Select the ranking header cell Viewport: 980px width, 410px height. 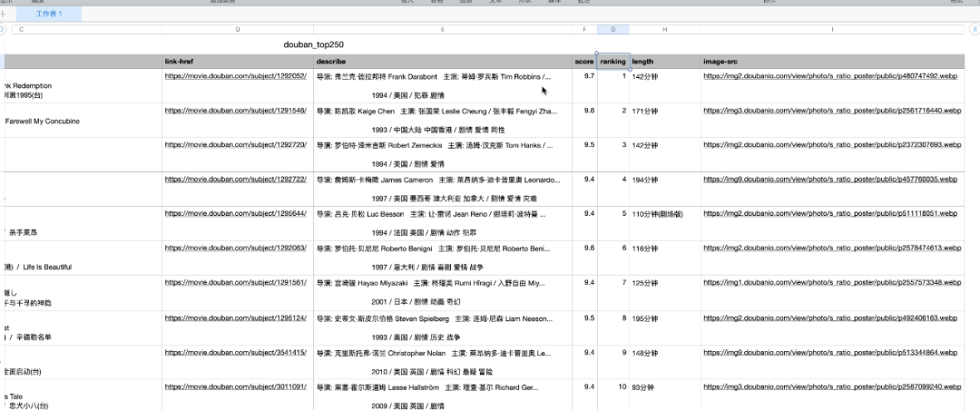(x=613, y=62)
